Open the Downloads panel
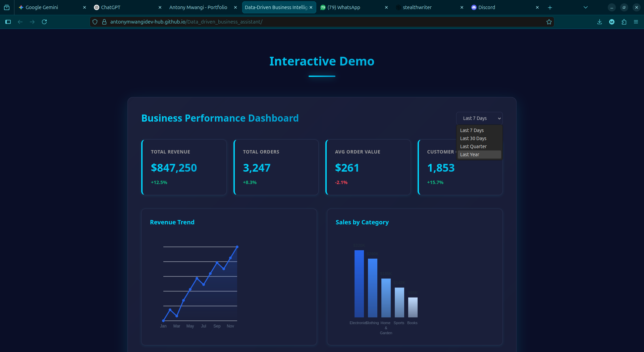Screen dimensions: 644x352 coord(599,22)
